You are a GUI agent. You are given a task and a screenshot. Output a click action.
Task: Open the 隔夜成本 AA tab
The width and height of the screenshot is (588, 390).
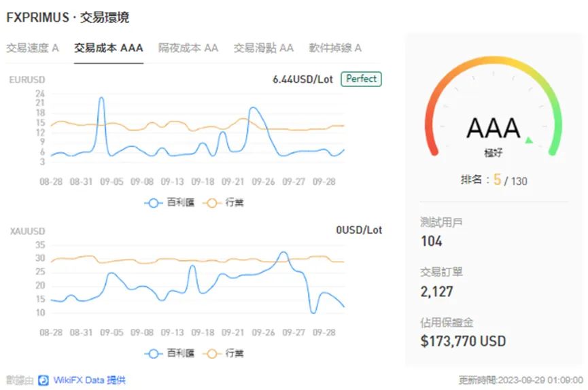click(x=188, y=48)
